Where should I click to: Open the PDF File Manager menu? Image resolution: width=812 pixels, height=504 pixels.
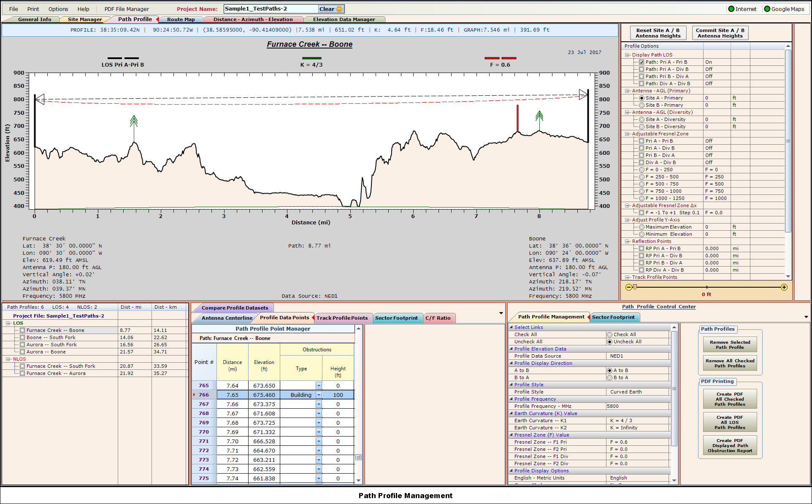127,9
